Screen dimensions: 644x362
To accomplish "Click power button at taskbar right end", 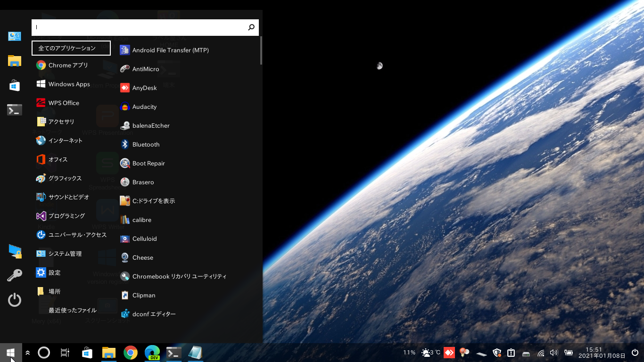I will tap(635, 353).
